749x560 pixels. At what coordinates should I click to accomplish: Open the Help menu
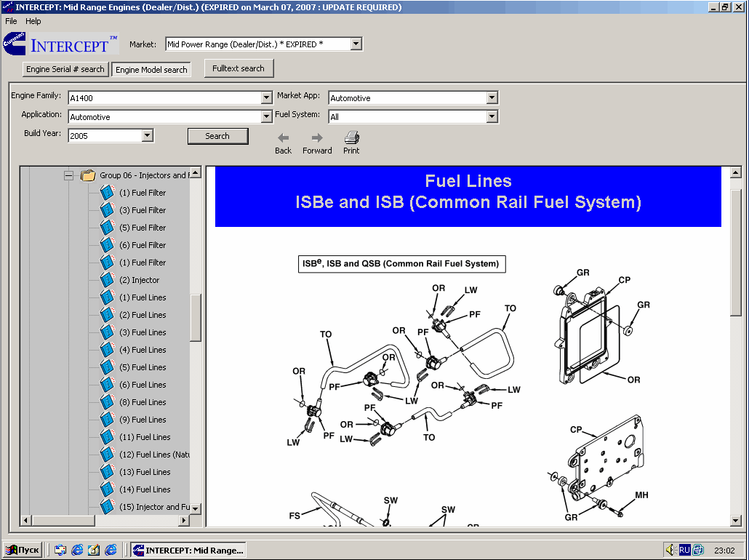coord(33,21)
